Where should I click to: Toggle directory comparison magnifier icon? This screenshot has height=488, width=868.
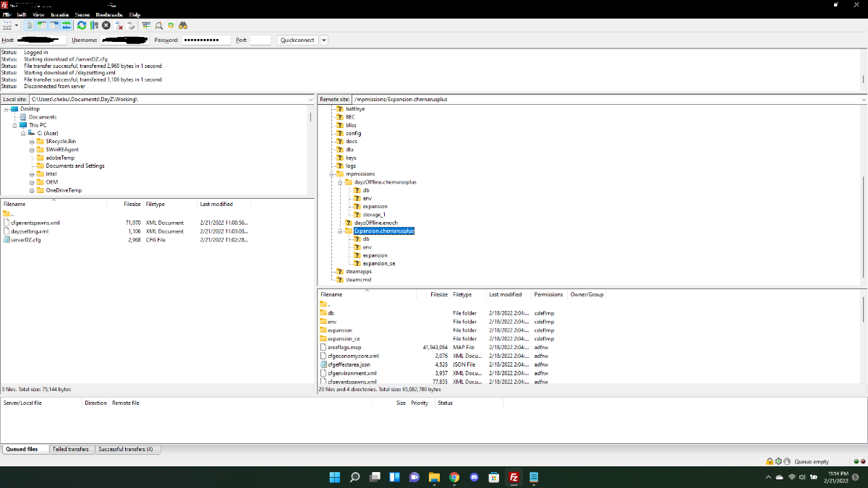point(158,25)
